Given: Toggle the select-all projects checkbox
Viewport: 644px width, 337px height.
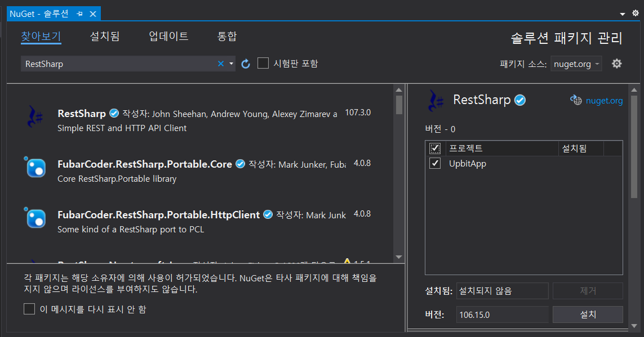Looking at the screenshot, I should click(435, 148).
